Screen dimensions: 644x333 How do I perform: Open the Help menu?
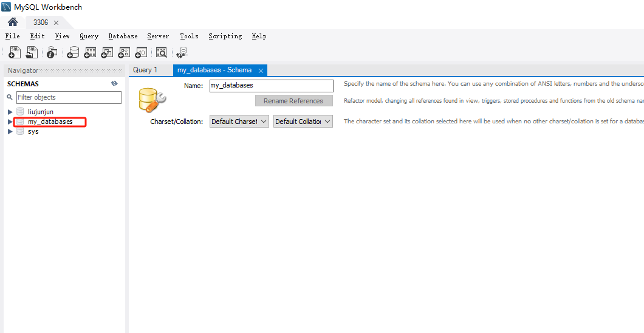[259, 36]
